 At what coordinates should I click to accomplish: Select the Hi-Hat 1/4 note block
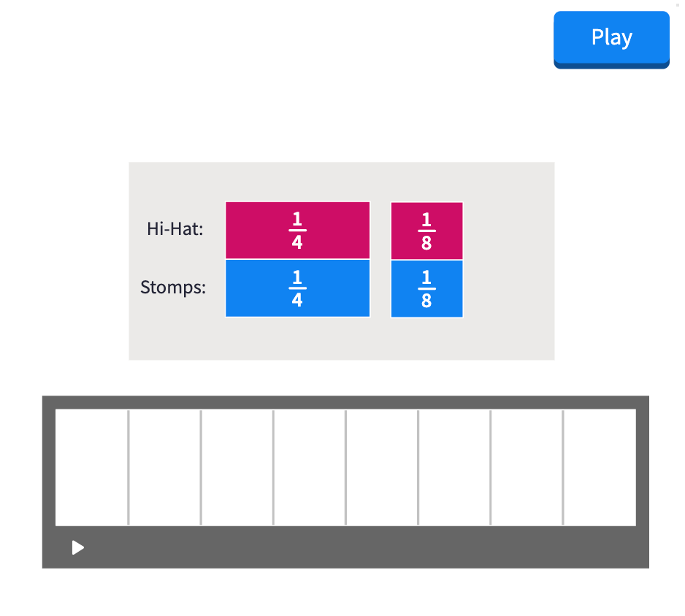point(297,231)
